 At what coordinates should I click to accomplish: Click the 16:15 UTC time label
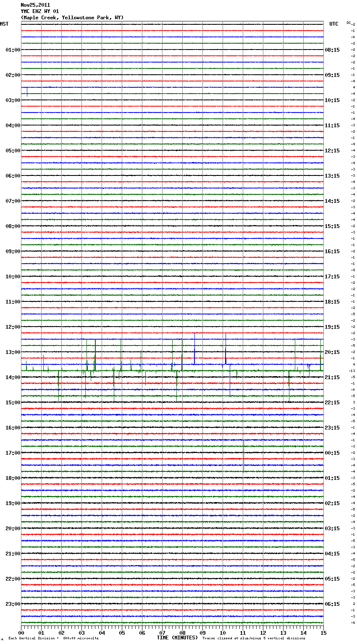coord(332,251)
